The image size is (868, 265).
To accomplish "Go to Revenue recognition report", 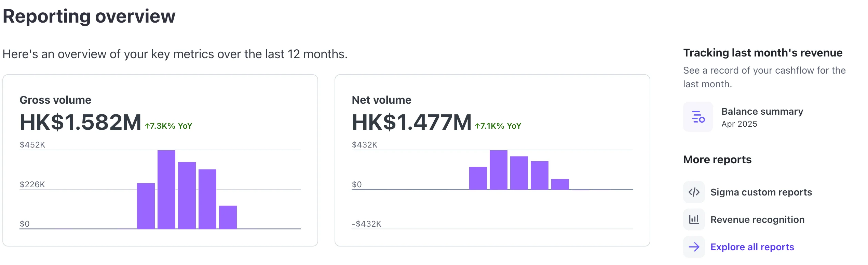I will (x=757, y=219).
